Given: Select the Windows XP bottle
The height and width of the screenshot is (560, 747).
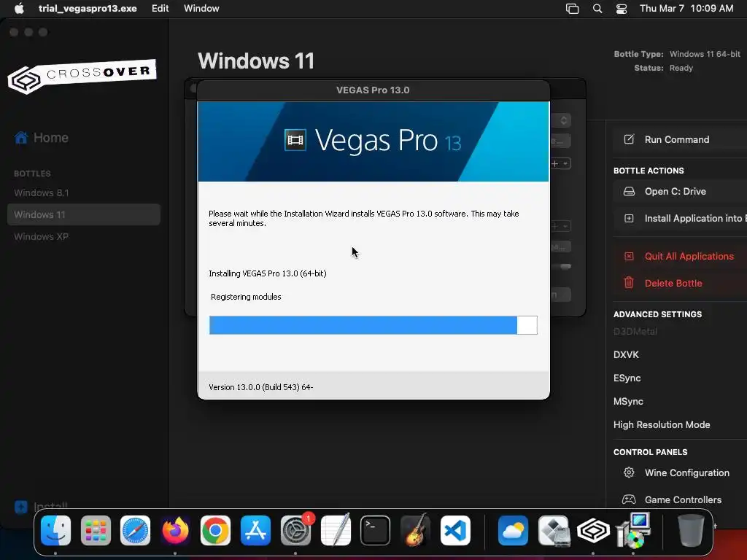Looking at the screenshot, I should click(x=41, y=237).
